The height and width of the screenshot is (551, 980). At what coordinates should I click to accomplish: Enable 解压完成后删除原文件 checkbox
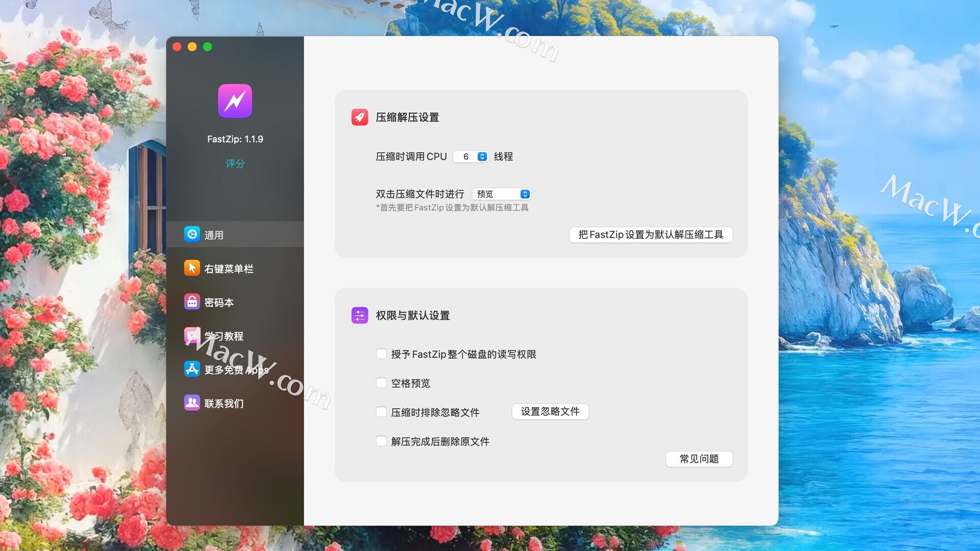tap(381, 441)
